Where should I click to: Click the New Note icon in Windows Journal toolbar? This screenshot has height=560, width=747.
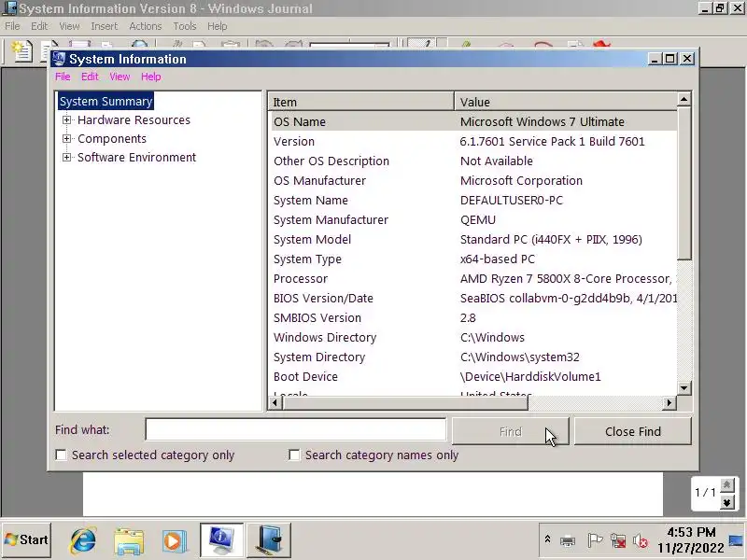pyautogui.click(x=21, y=51)
